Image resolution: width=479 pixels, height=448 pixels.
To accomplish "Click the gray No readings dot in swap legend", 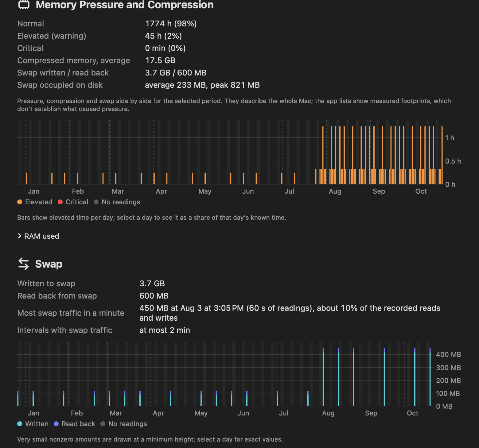I will click(x=103, y=424).
